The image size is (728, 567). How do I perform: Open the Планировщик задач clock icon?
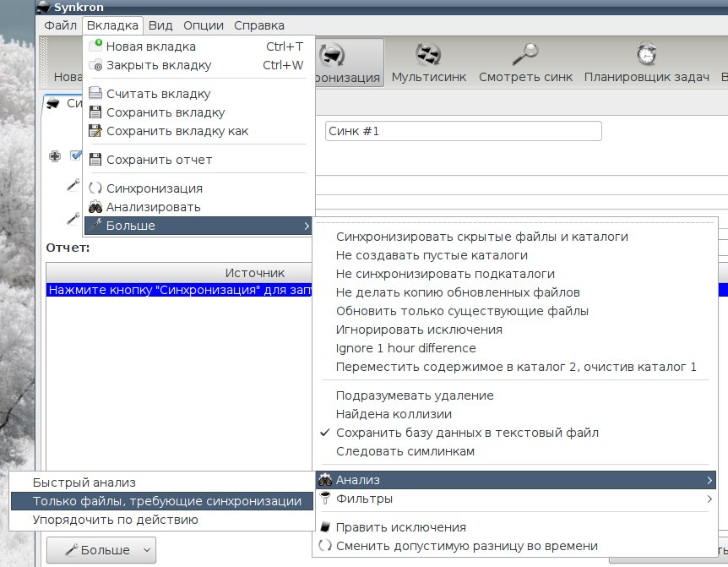pos(646,53)
